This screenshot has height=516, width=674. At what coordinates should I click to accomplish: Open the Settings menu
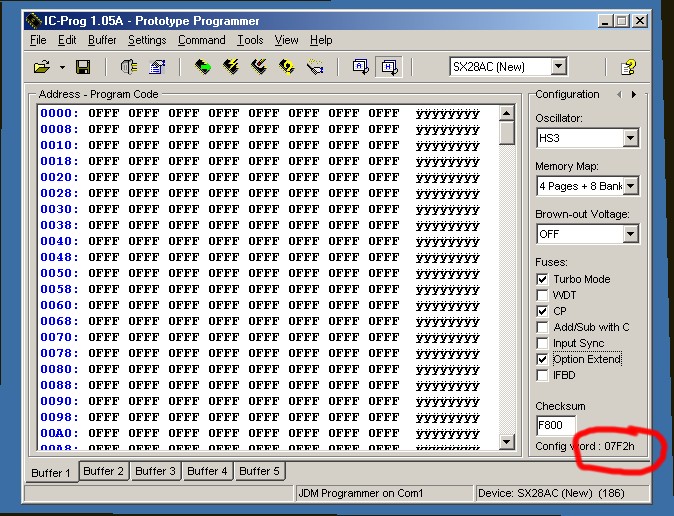(147, 40)
